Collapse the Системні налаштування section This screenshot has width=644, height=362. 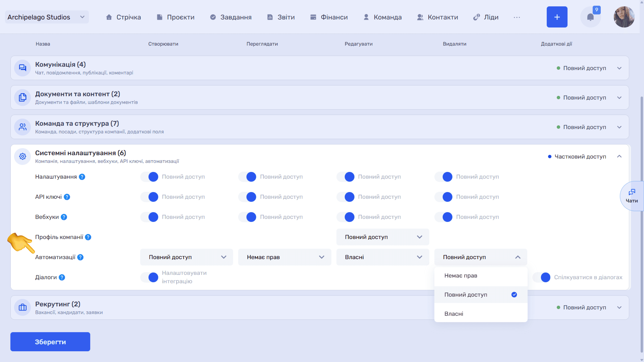click(619, 156)
